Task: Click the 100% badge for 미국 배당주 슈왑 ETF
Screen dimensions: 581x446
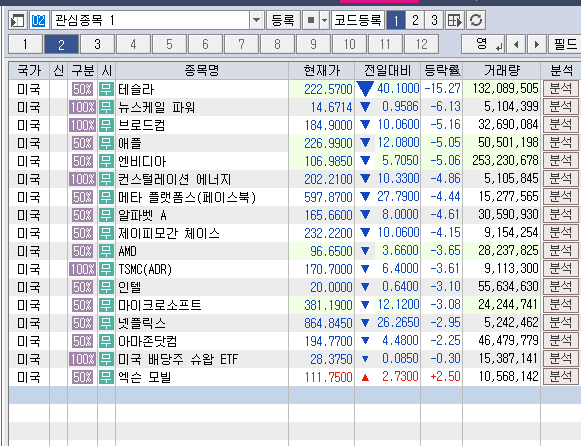Action: point(82,359)
